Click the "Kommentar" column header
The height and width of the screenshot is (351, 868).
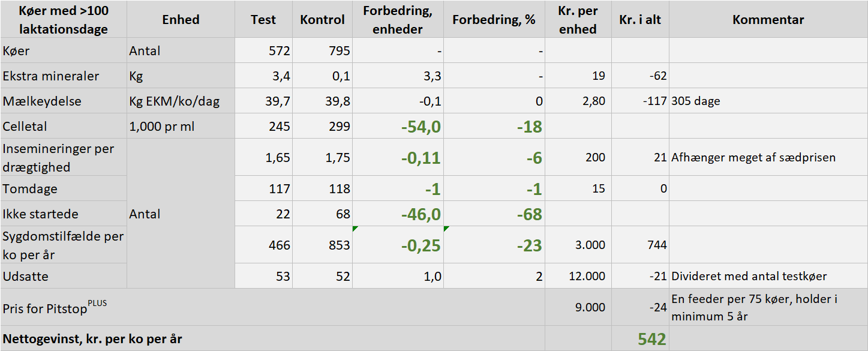(768, 19)
